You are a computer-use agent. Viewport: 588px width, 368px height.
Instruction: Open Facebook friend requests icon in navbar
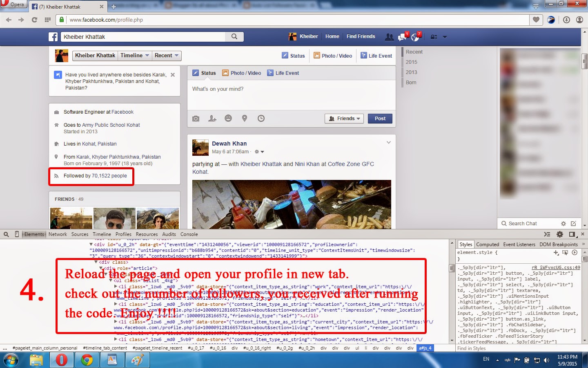(x=389, y=36)
